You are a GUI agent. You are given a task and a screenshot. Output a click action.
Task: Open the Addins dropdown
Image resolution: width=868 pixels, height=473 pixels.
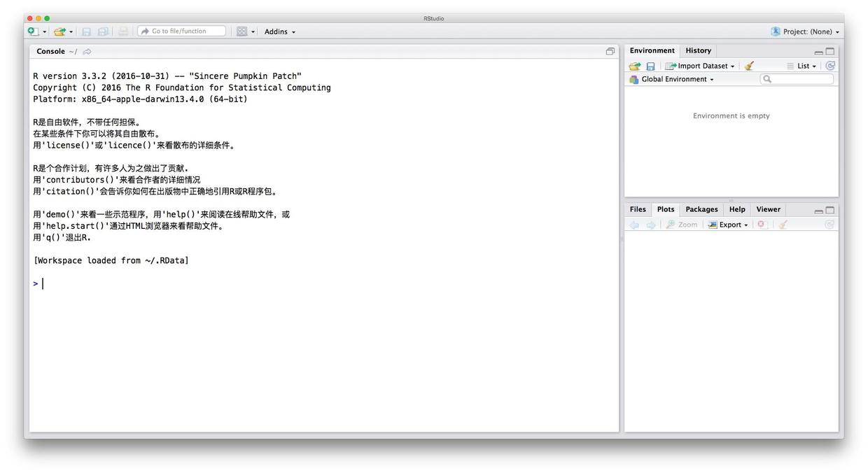tap(279, 31)
